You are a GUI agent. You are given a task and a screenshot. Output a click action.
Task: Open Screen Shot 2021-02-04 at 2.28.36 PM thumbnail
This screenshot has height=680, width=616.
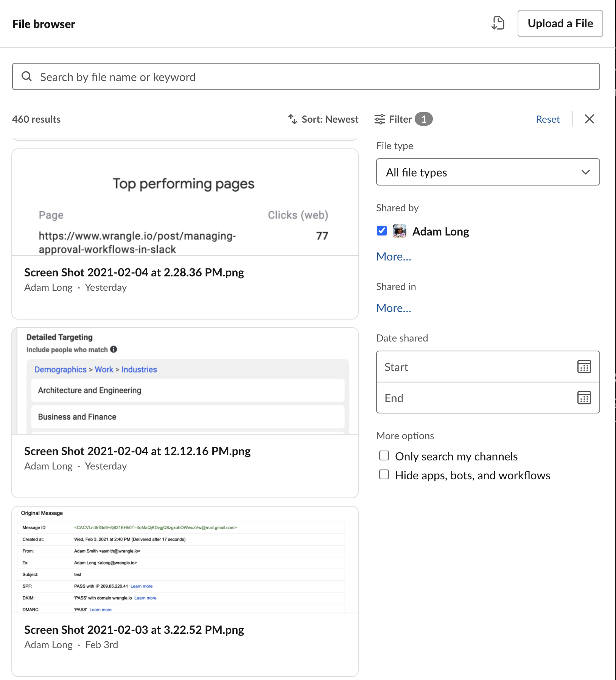185,203
